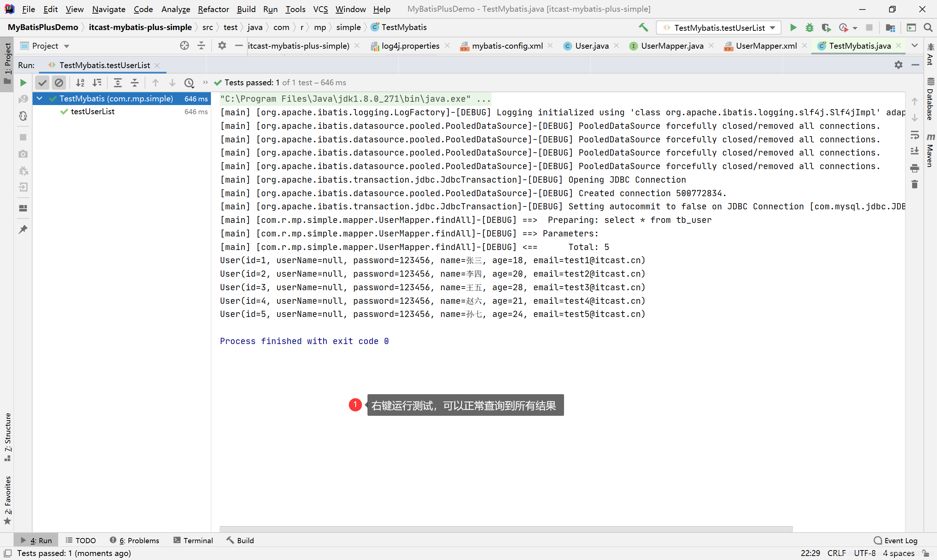Click search everywhere magnifier
The height and width of the screenshot is (560, 937).
coord(928,27)
